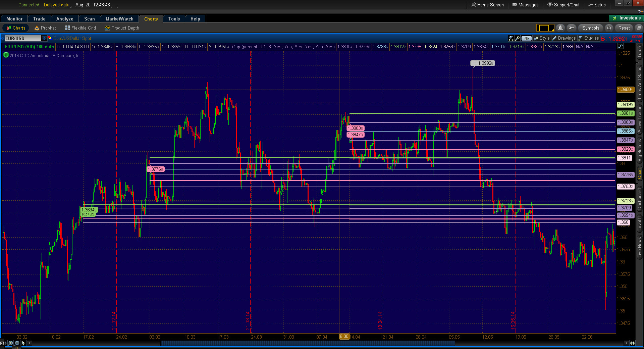Select the pointer cursor tool
The height and width of the screenshot is (349, 644).
(x=23, y=343)
